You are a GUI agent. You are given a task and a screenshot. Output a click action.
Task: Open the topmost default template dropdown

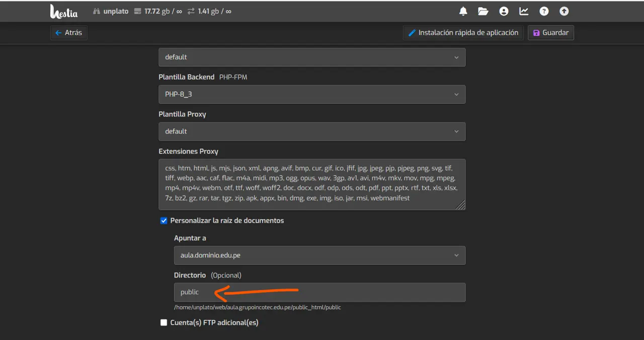(312, 57)
